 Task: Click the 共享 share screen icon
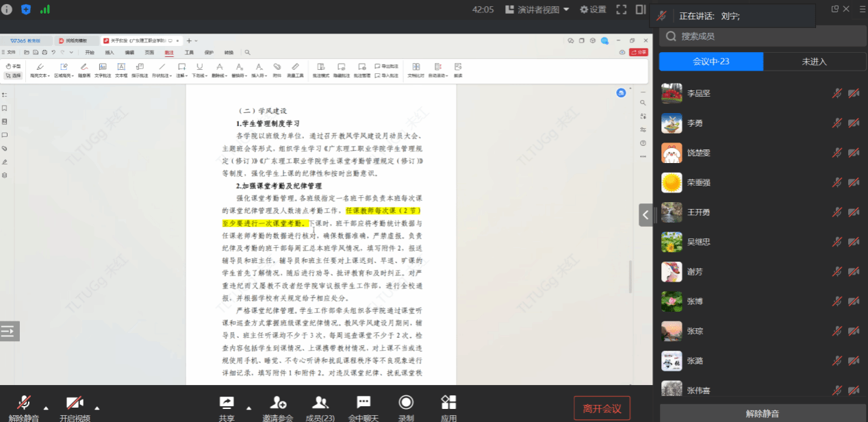point(227,404)
